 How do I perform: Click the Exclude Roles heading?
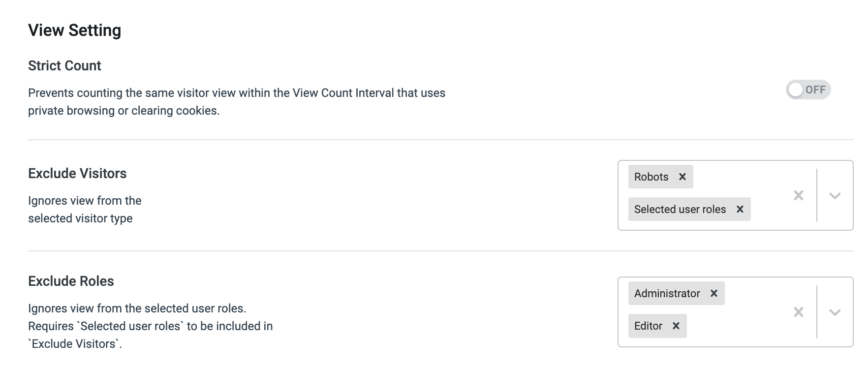[x=71, y=281]
